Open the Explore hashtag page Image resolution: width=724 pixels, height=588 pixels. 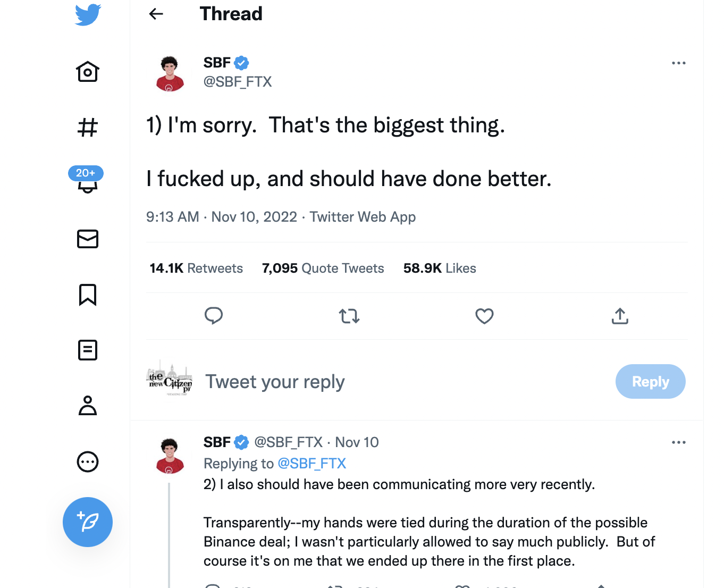tap(88, 128)
